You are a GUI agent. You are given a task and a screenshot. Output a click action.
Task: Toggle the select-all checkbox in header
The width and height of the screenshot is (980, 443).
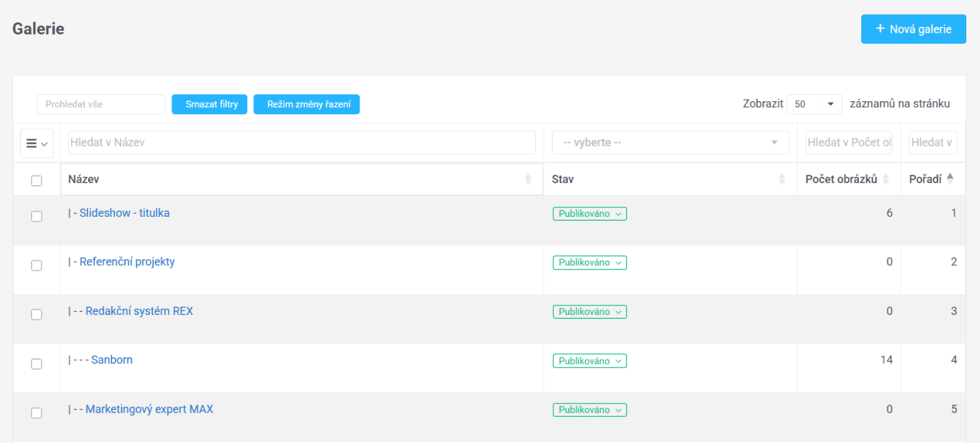pyautogui.click(x=37, y=181)
